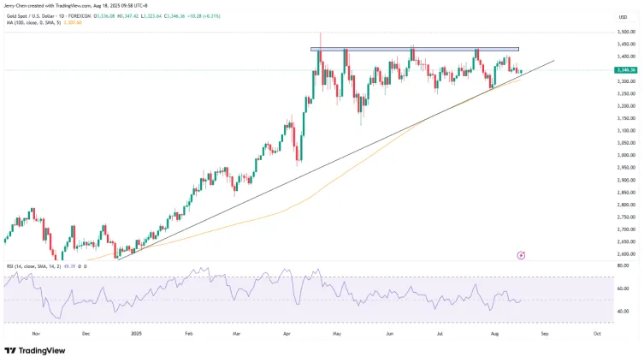Open the Gold Spot / U.S. Dollar symbol title
The image size is (644, 363).
coord(44,15)
